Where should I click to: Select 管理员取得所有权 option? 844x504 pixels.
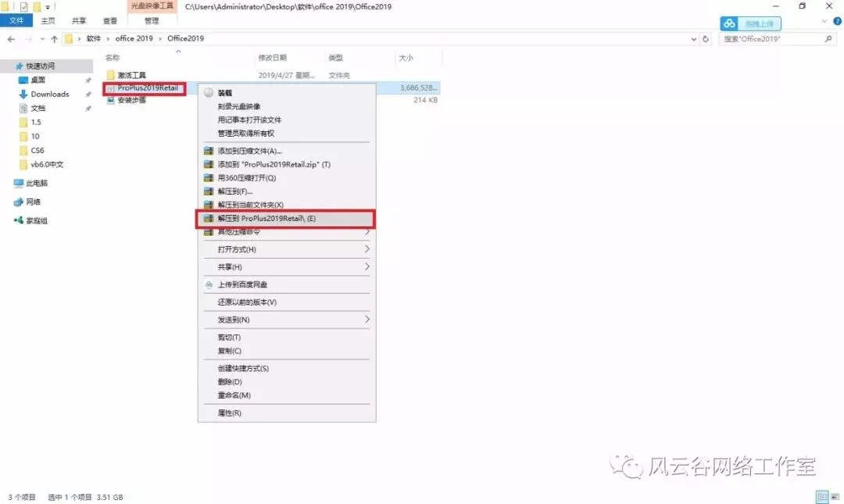245,134
